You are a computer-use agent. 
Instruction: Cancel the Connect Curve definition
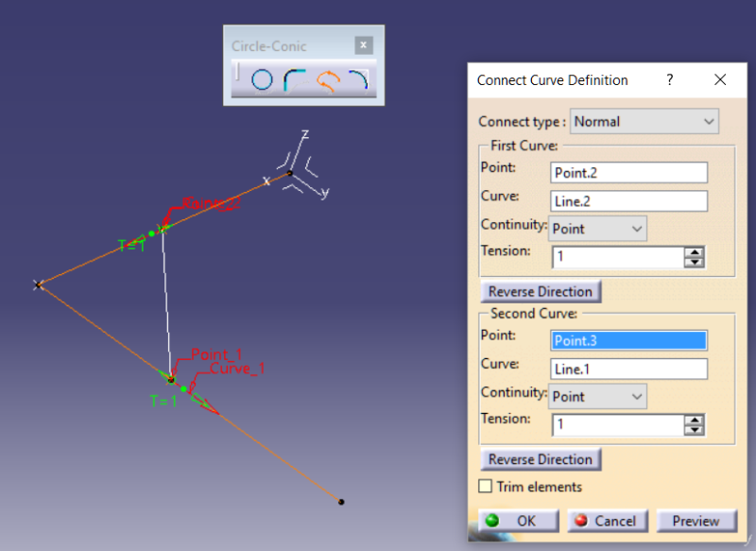tap(607, 521)
